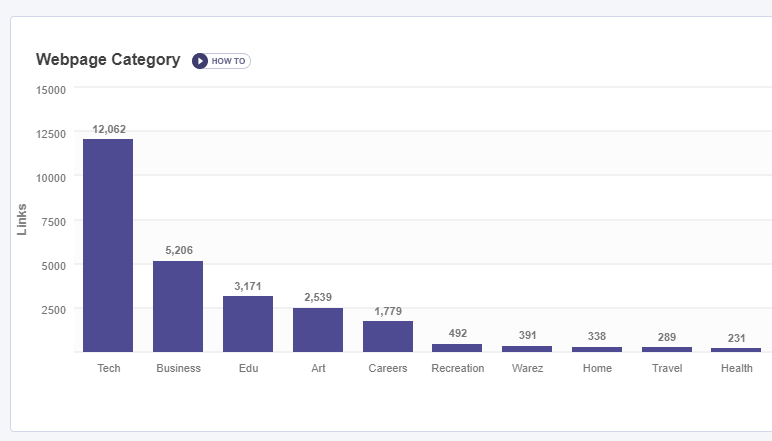Screen dimensions: 772x441
Task: Click the Business axis label
Action: click(178, 368)
